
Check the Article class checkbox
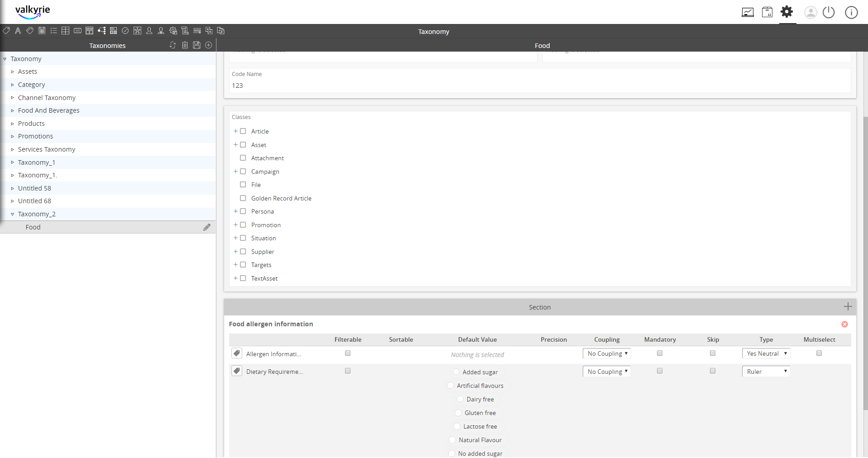click(243, 131)
